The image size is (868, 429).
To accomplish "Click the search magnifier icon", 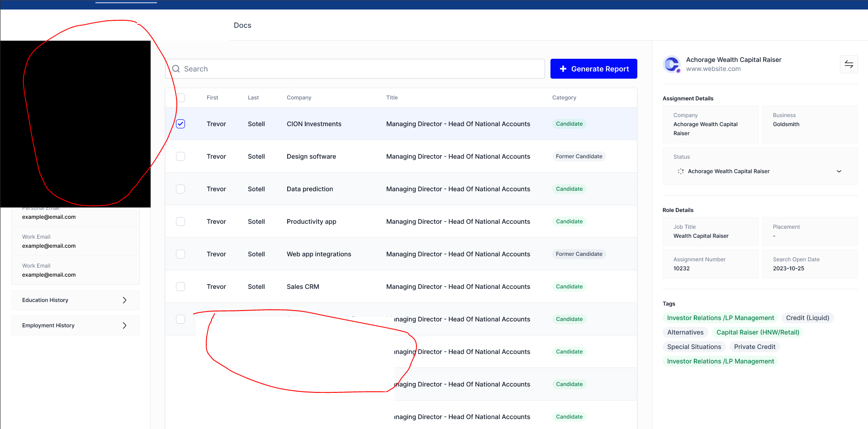I will click(176, 69).
